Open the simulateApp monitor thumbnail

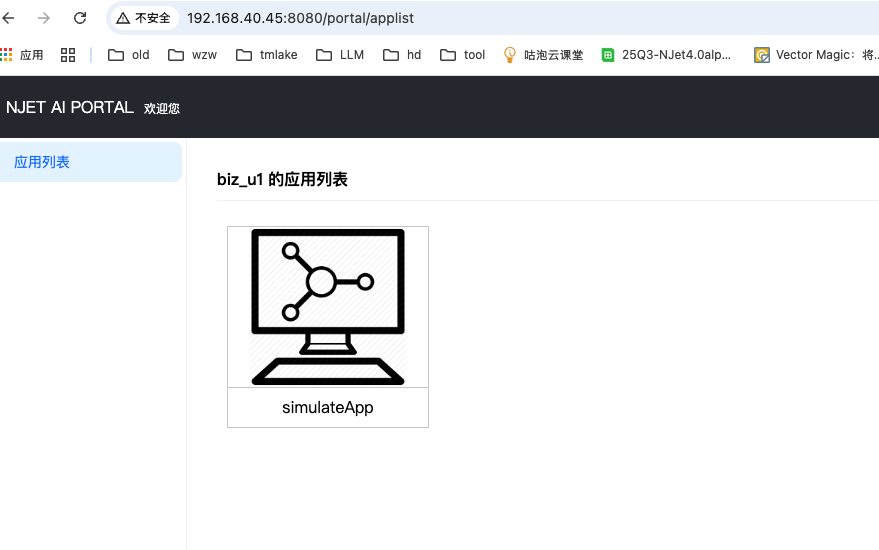328,307
